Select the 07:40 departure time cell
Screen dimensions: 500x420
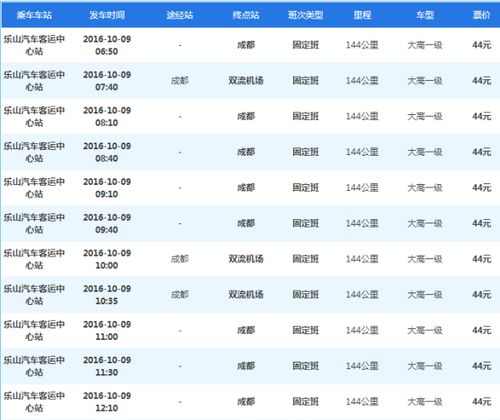(x=107, y=81)
